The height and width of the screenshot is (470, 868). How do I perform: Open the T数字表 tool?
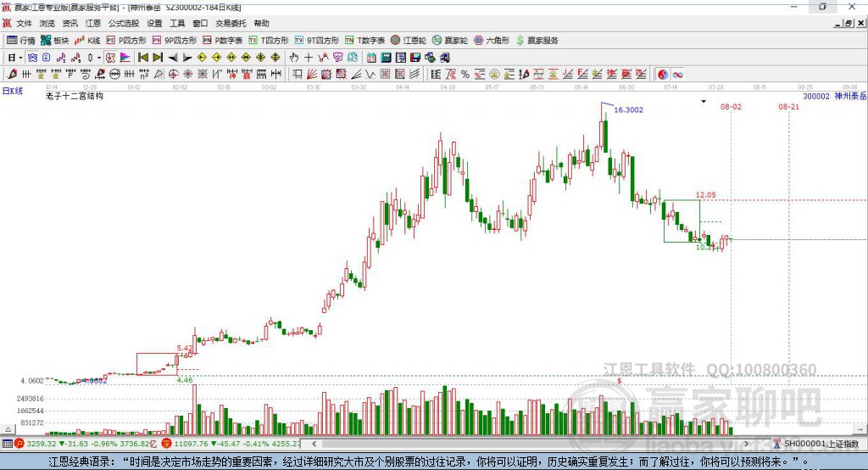coord(364,41)
